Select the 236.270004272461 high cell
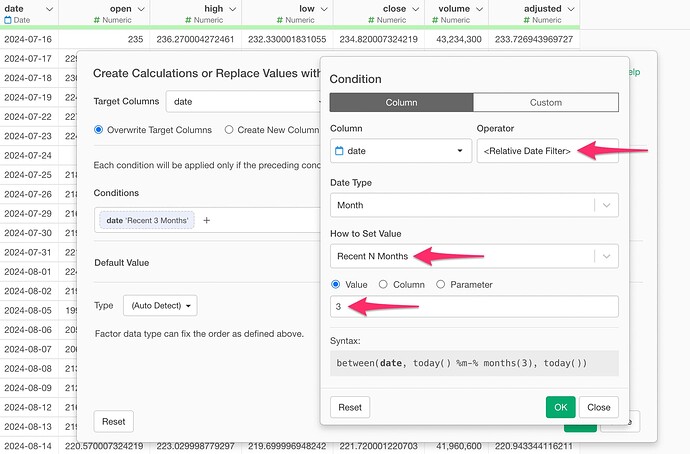Screen dimensions: 690x454 [195, 40]
